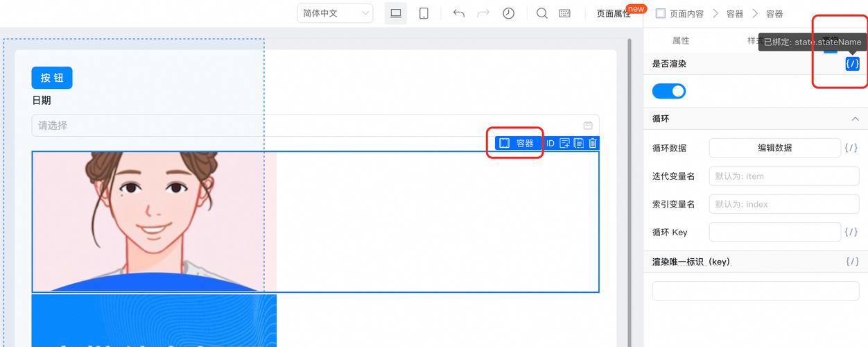Click the 容器 label on selection toolbar
Screen dimensions: 868x347
pyautogui.click(x=525, y=143)
